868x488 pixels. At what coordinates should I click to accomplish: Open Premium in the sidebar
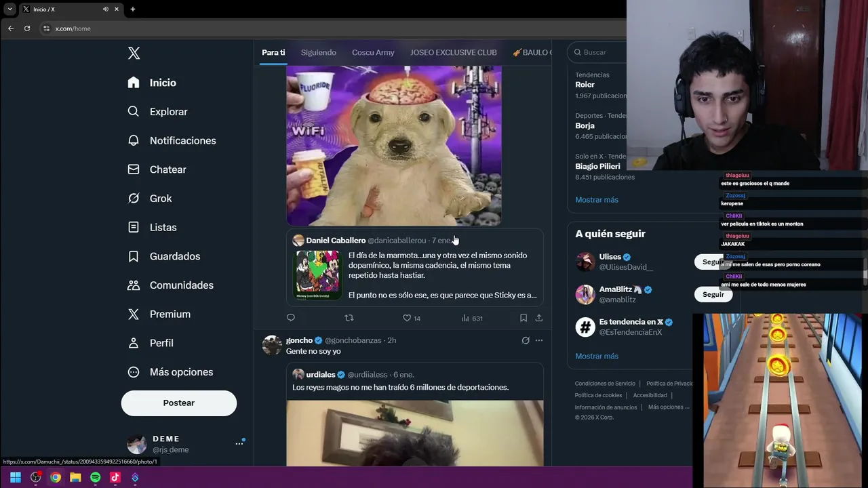160,314
